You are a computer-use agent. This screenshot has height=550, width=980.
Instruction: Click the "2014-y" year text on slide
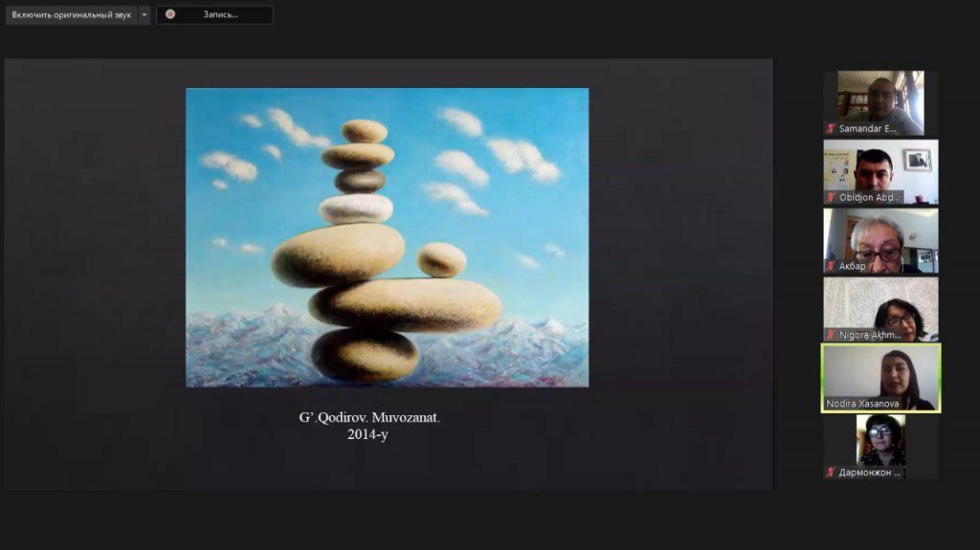(367, 434)
